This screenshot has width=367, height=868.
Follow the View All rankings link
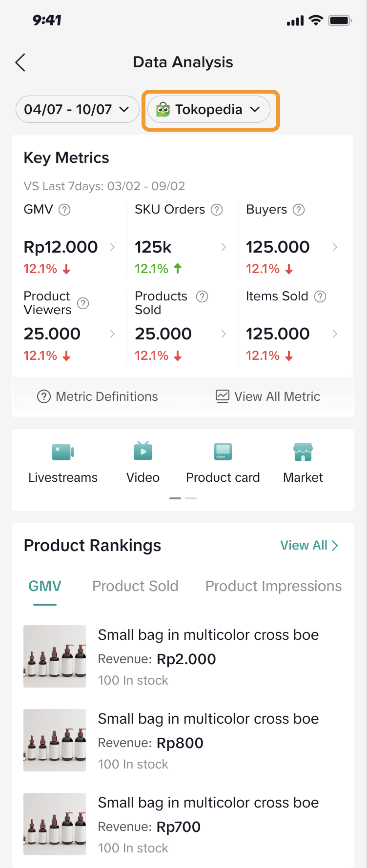pyautogui.click(x=309, y=545)
